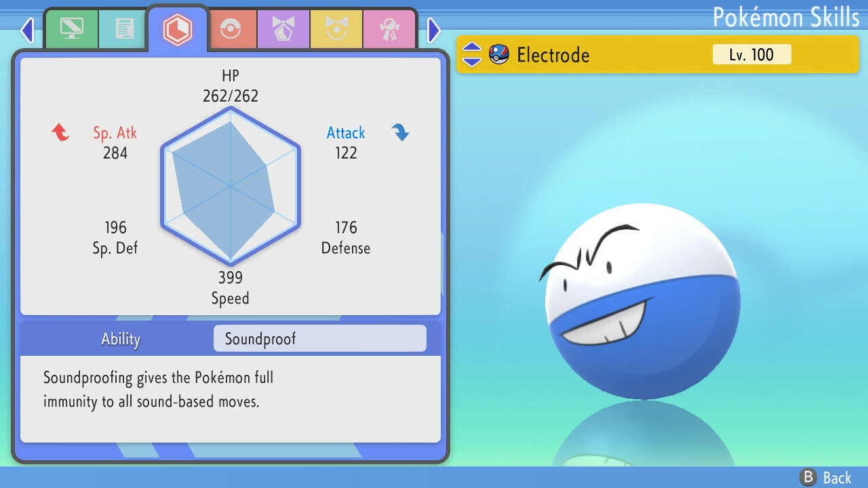This screenshot has height=488, width=868.
Task: Click the hexagonal stat radar chart
Action: pos(231,185)
